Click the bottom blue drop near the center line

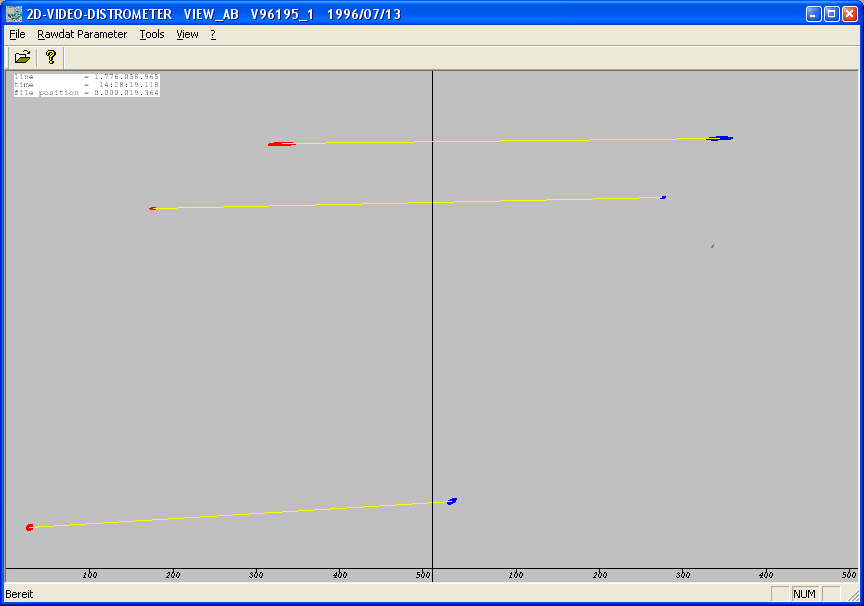[452, 501]
